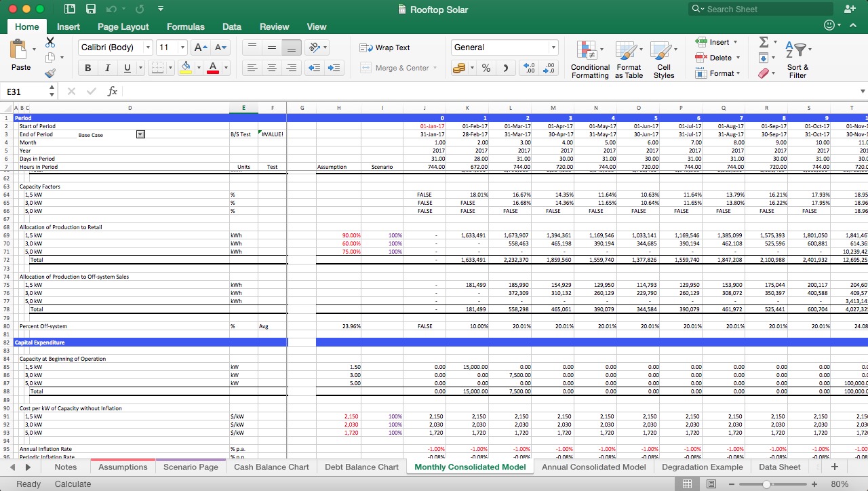Click the Insert Function fx icon

113,92
